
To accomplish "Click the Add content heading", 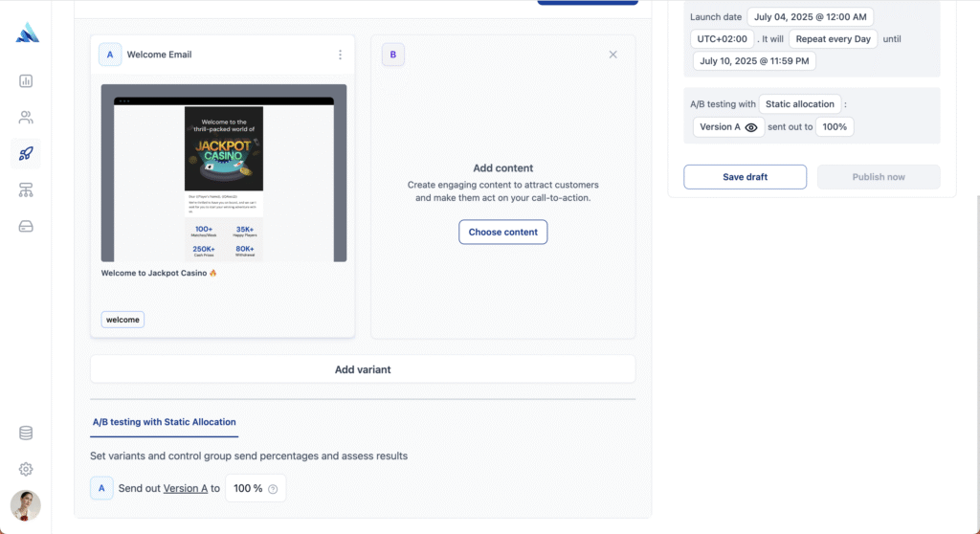I will [503, 168].
